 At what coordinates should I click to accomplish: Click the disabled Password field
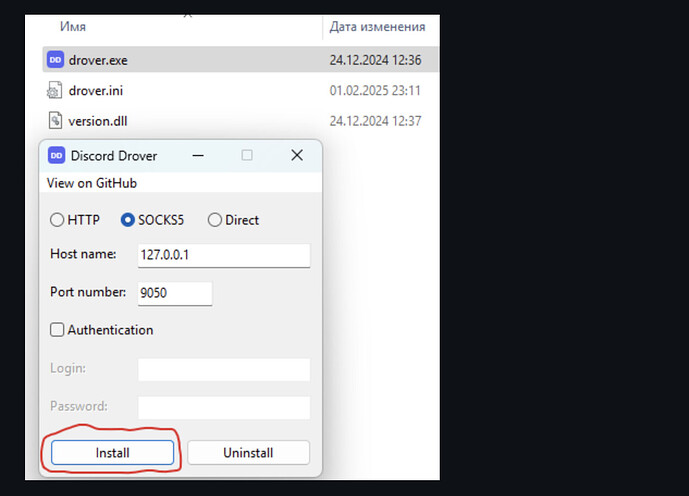tap(224, 407)
